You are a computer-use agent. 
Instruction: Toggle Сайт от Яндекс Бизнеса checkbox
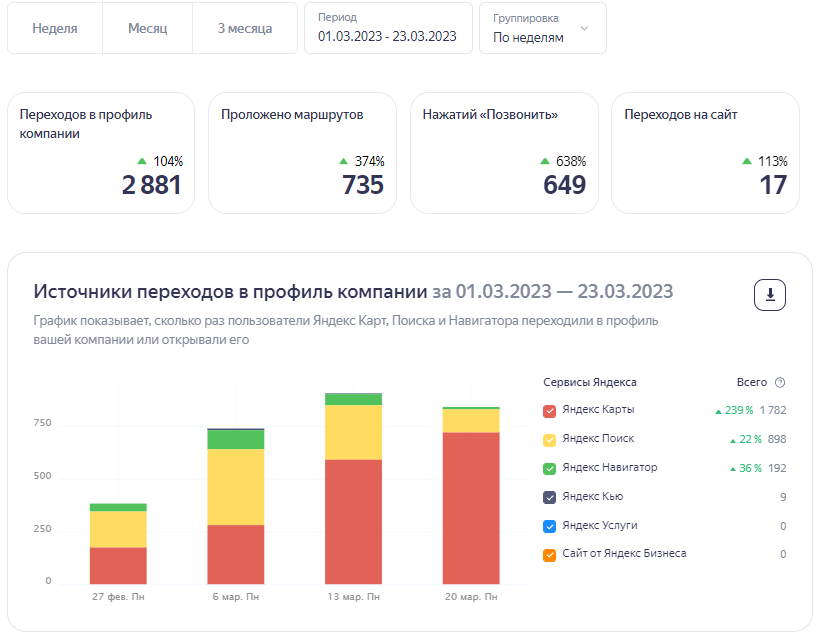click(x=549, y=554)
